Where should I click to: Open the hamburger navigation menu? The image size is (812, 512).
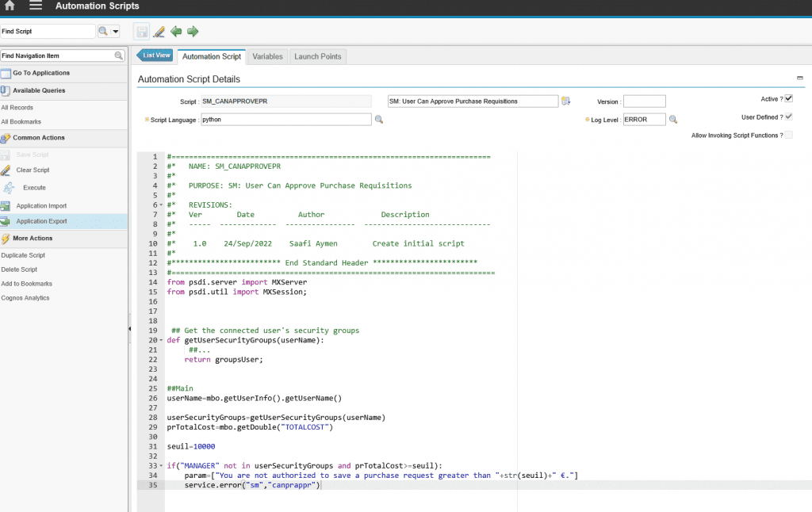tap(35, 6)
